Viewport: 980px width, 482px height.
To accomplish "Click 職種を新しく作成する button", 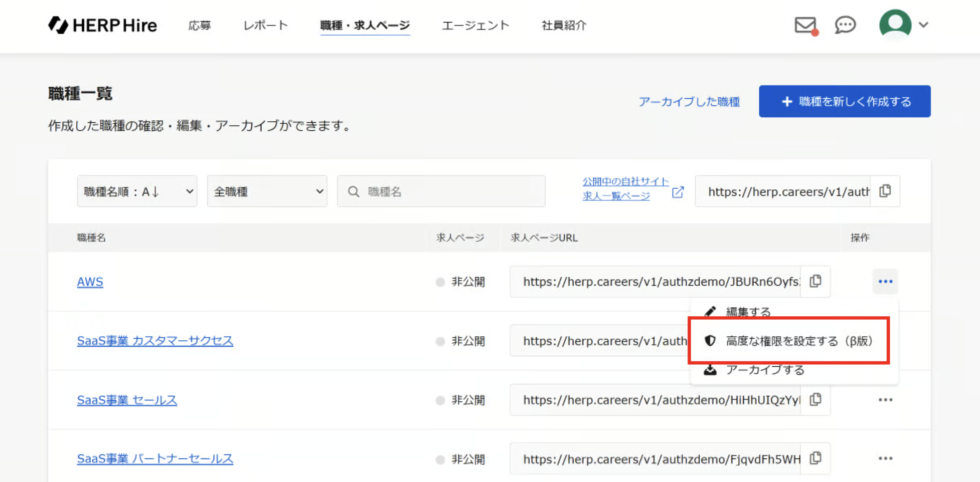I will pyautogui.click(x=845, y=102).
